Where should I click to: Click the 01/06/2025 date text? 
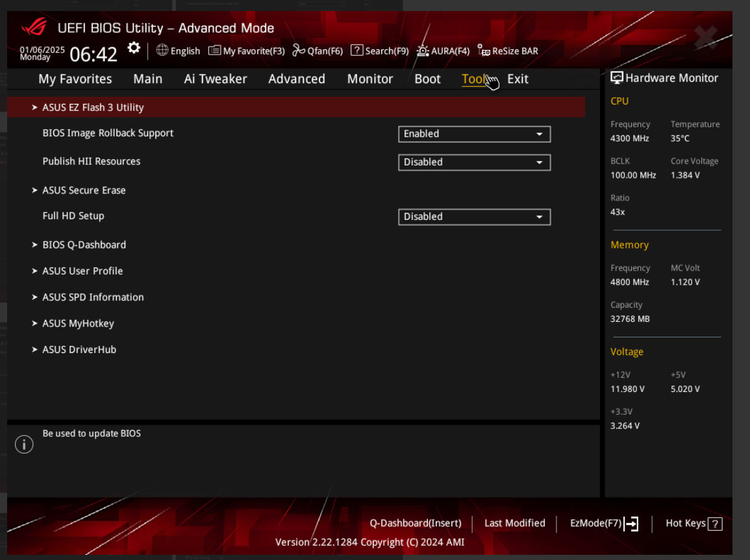[42, 50]
